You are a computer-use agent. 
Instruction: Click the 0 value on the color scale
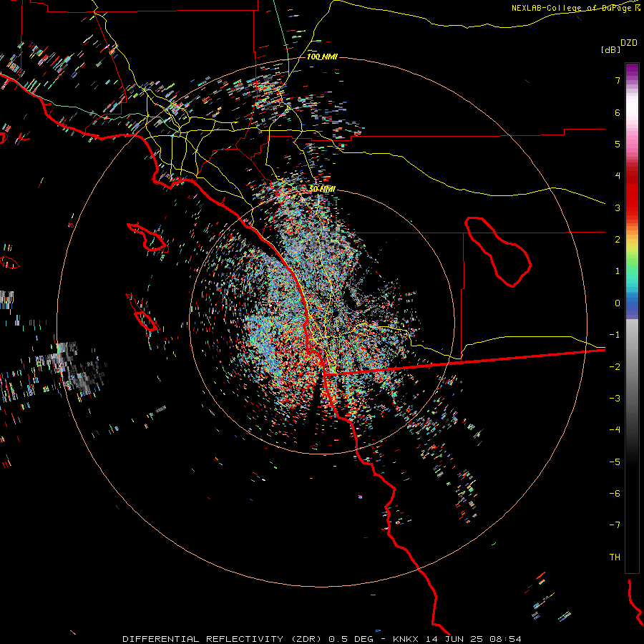(x=618, y=303)
